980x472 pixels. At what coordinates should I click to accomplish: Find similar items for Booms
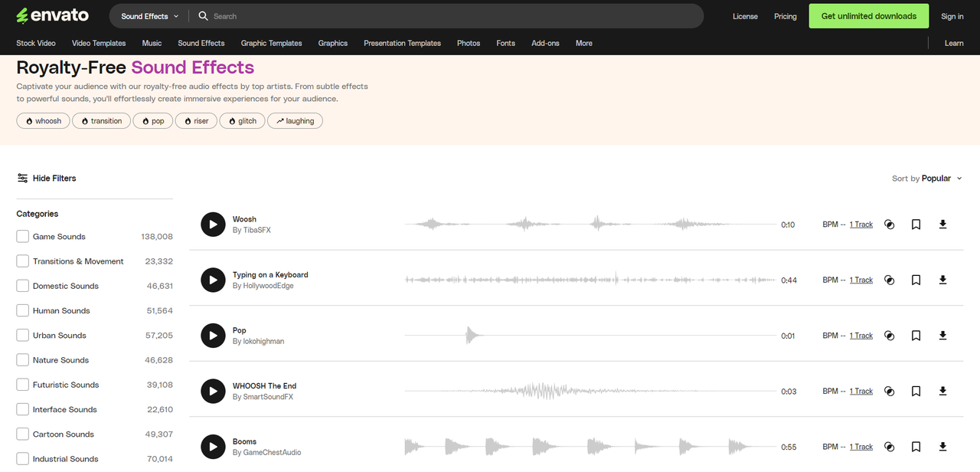[889, 447]
